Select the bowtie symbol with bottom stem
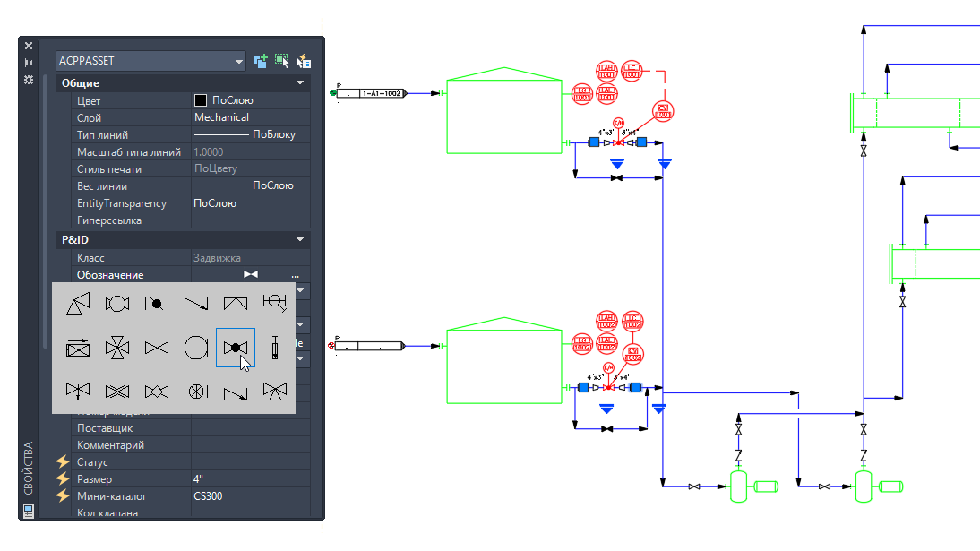The image size is (980, 551). [x=78, y=392]
